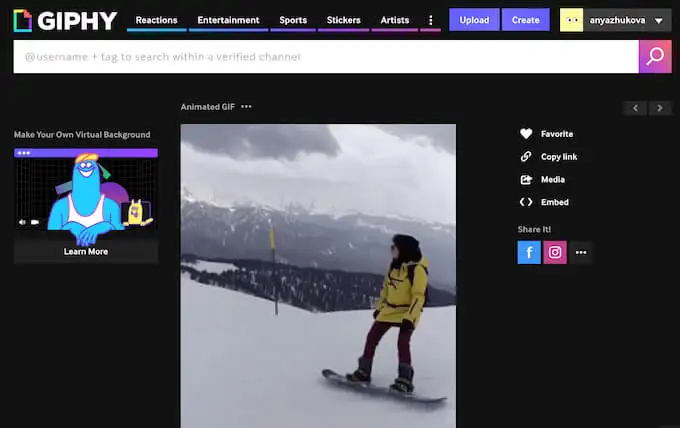Image resolution: width=680 pixels, height=428 pixels.
Task: Open more share options ellipsis
Action: point(581,252)
